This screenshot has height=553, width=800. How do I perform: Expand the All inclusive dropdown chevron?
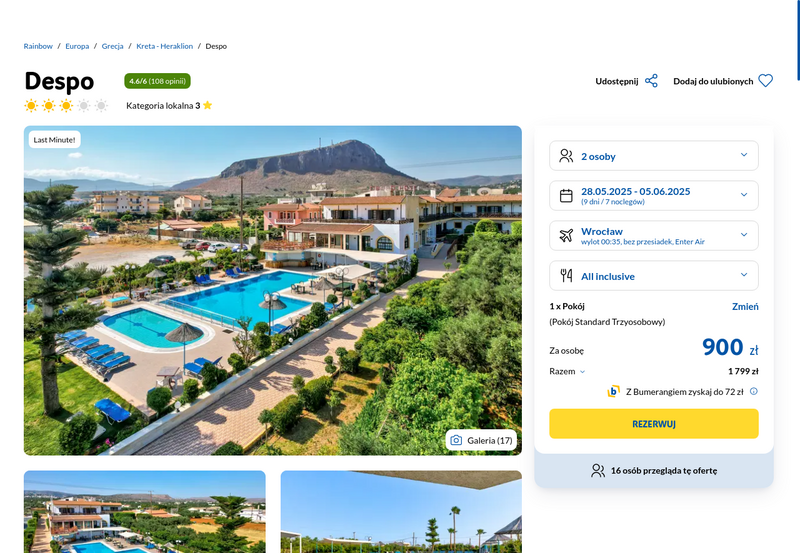pyautogui.click(x=744, y=275)
